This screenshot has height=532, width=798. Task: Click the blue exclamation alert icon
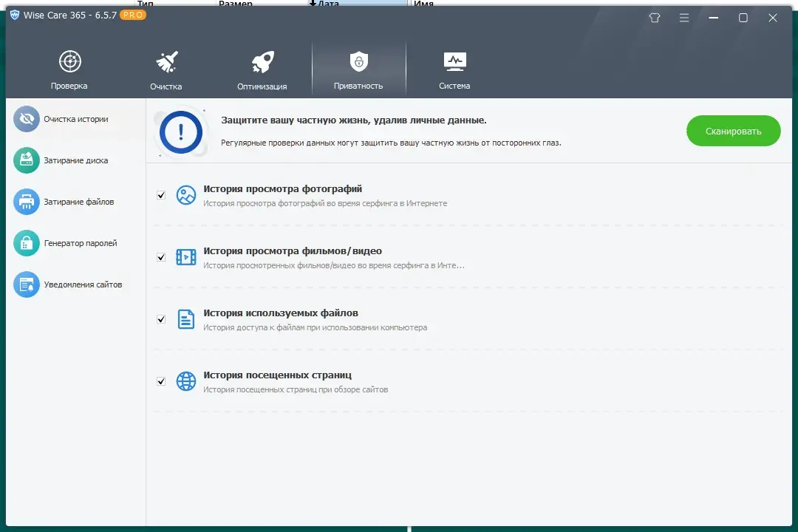pyautogui.click(x=181, y=132)
